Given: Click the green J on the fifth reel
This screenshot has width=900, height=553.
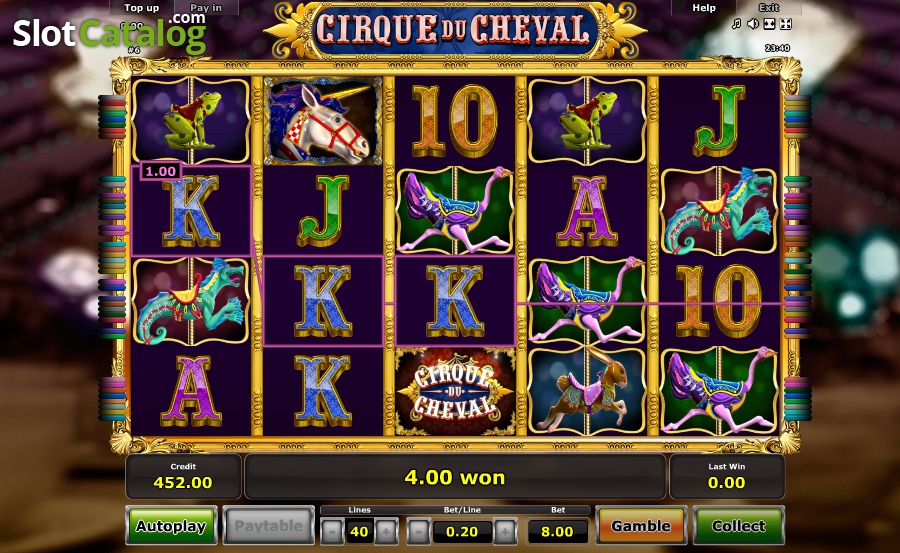Looking at the screenshot, I should pos(719,121).
